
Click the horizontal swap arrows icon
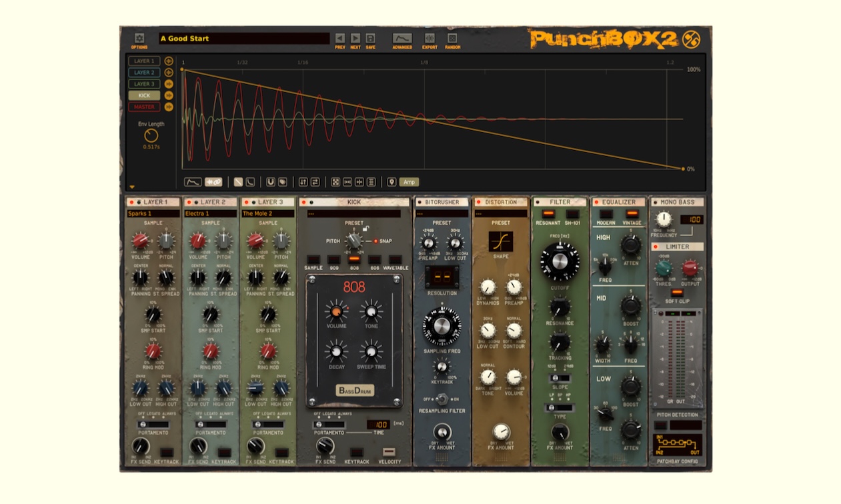pyautogui.click(x=315, y=181)
